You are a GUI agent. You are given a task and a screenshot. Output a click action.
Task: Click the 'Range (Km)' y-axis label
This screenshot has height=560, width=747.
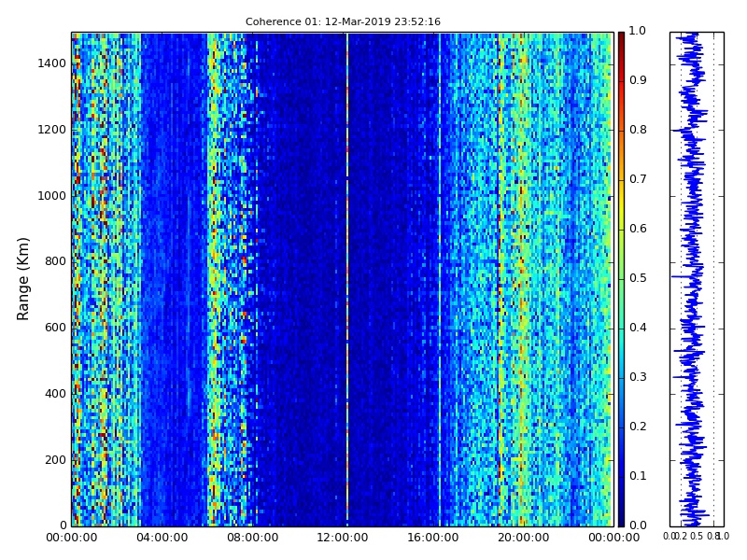[x=22, y=279]
